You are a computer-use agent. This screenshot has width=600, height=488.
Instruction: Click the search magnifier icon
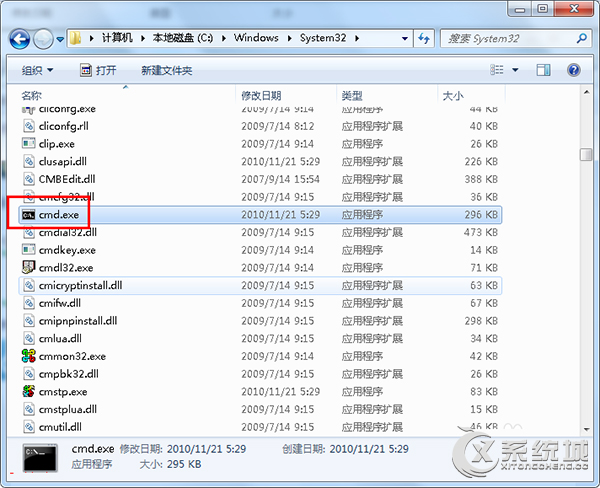click(x=582, y=38)
